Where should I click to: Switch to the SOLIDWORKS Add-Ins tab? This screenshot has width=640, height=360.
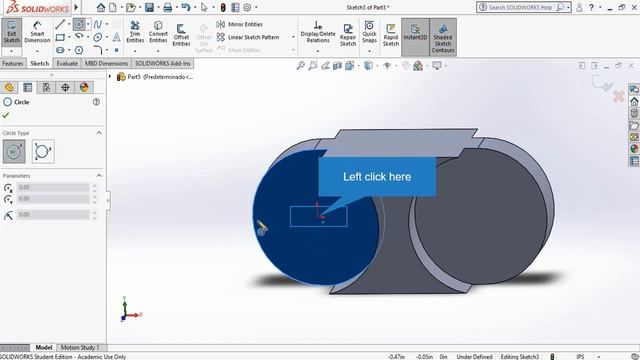(x=163, y=63)
